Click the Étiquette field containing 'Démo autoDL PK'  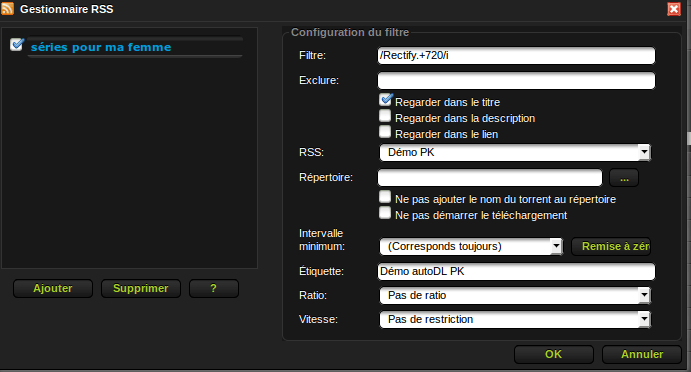point(516,272)
